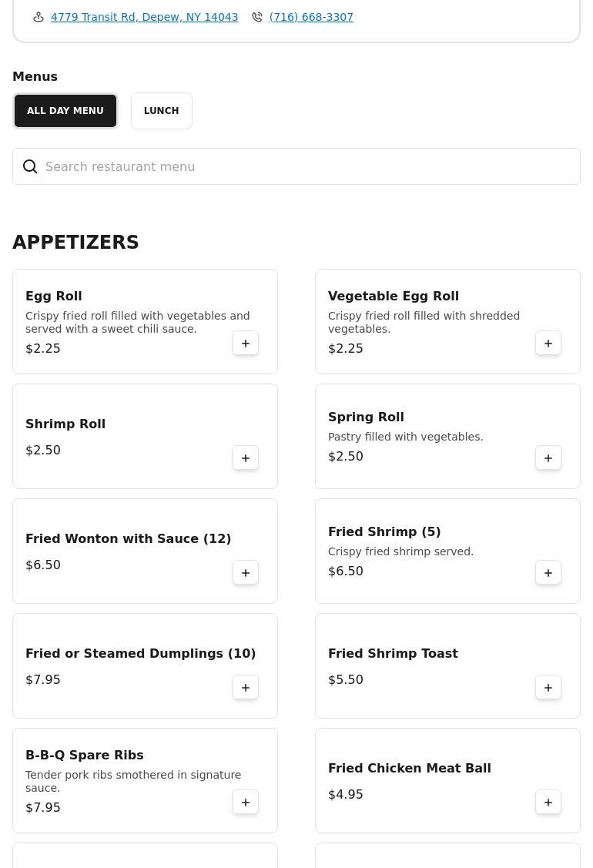593x868 pixels.
Task: Add Spring Roll via plus icon
Action: click(548, 458)
